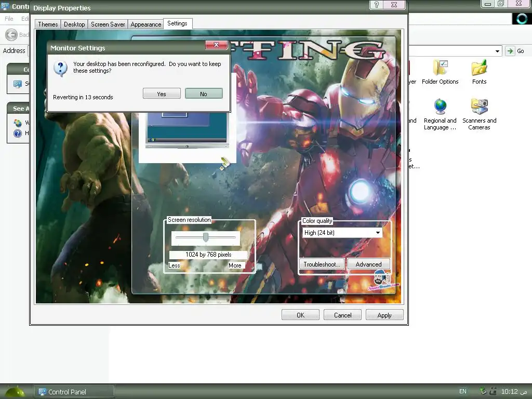Click OK in Display Properties
The width and height of the screenshot is (532, 399).
pos(301,315)
